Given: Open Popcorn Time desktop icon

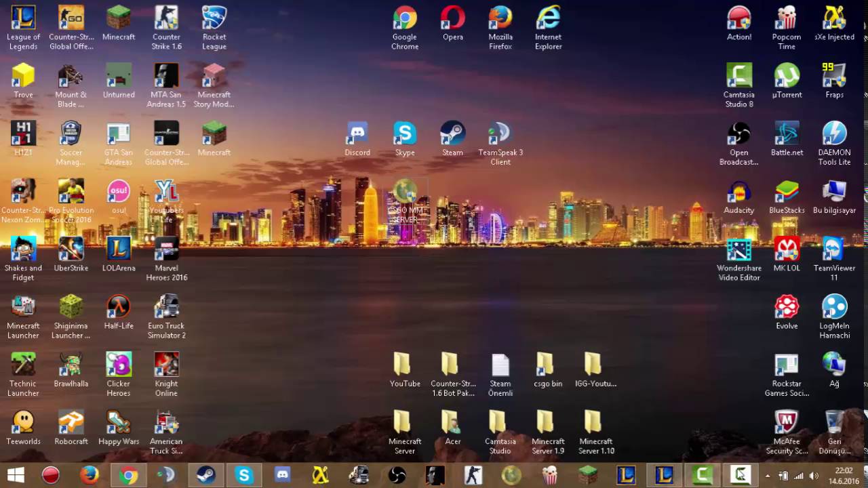Looking at the screenshot, I should tap(787, 28).
